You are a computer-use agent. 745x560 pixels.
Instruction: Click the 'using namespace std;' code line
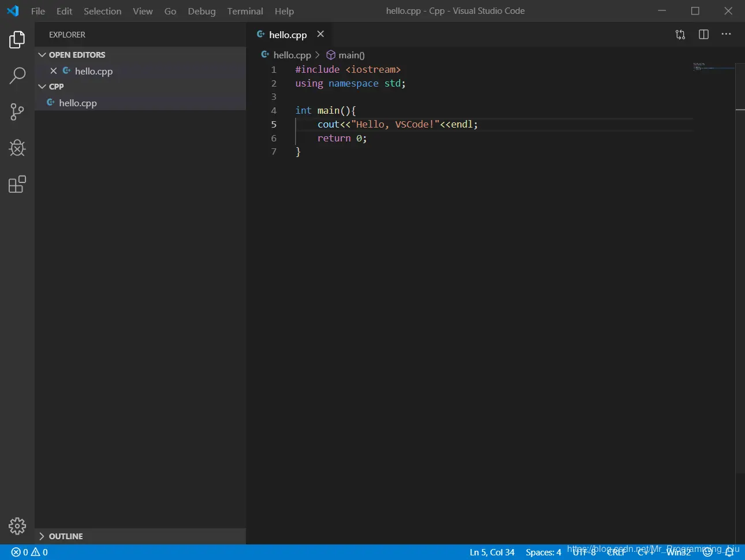351,83
